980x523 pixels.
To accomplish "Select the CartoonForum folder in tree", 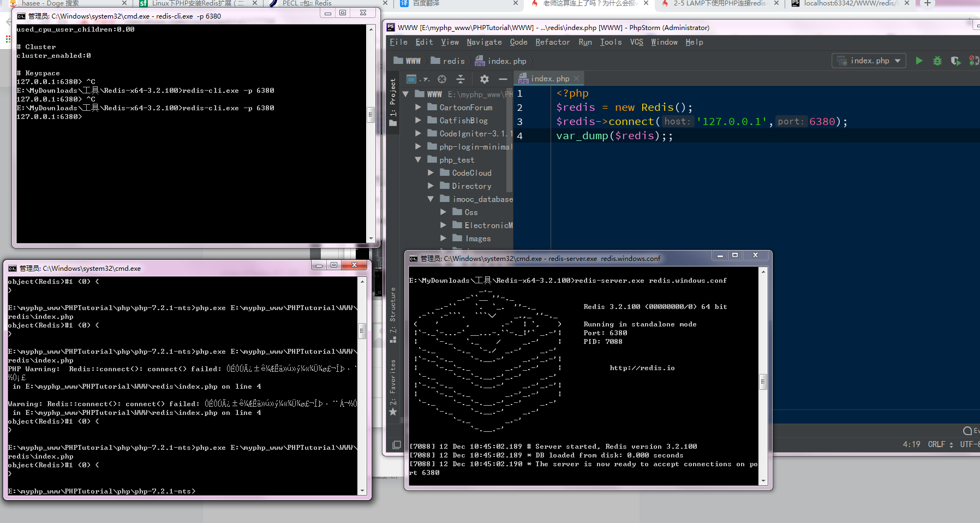I will click(465, 108).
